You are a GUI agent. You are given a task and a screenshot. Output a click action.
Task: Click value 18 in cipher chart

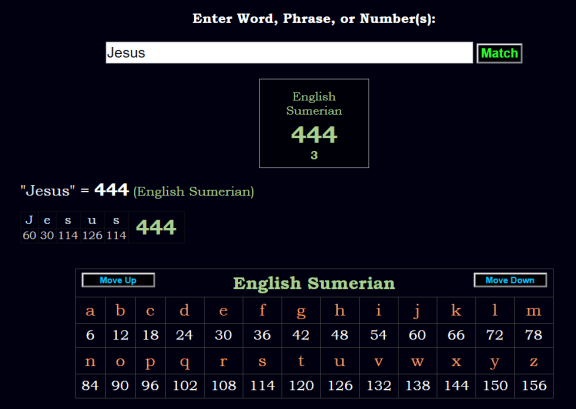tap(150, 335)
